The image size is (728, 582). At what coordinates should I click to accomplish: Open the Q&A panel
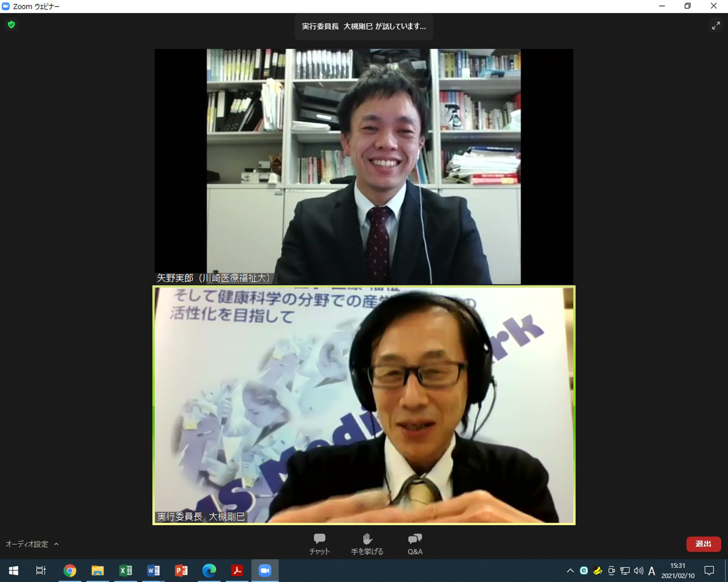point(415,544)
